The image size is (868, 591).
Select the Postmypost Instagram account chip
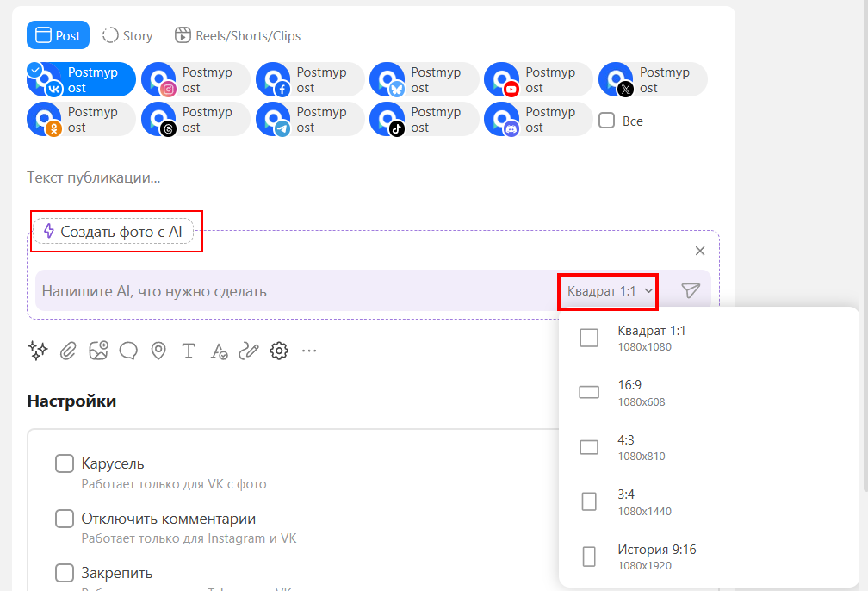(195, 80)
